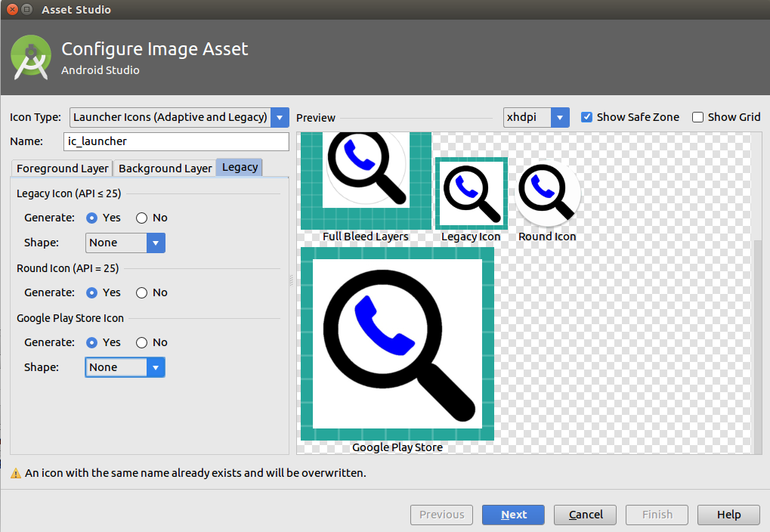Image resolution: width=770 pixels, height=532 pixels.
Task: Switch to the Background Layer tab
Action: [165, 169]
